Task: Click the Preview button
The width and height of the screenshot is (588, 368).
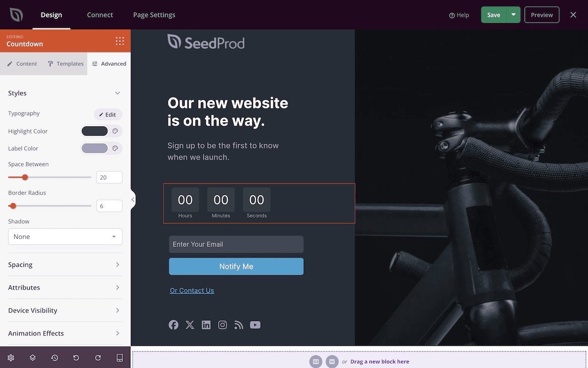Action: coord(542,15)
